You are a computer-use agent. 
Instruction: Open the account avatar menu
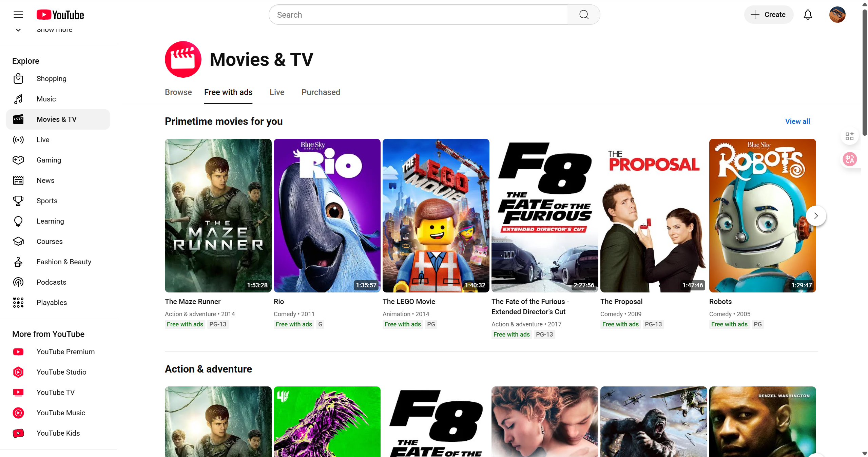coord(837,15)
